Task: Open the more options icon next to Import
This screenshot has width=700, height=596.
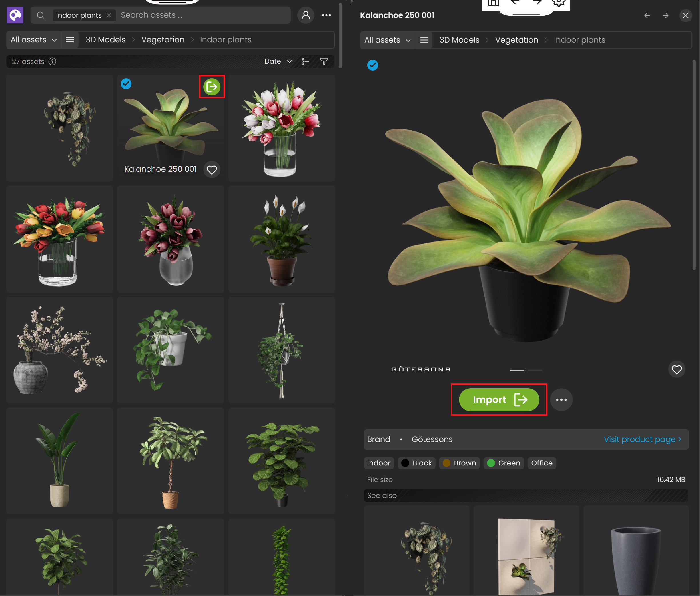Action: click(x=561, y=399)
